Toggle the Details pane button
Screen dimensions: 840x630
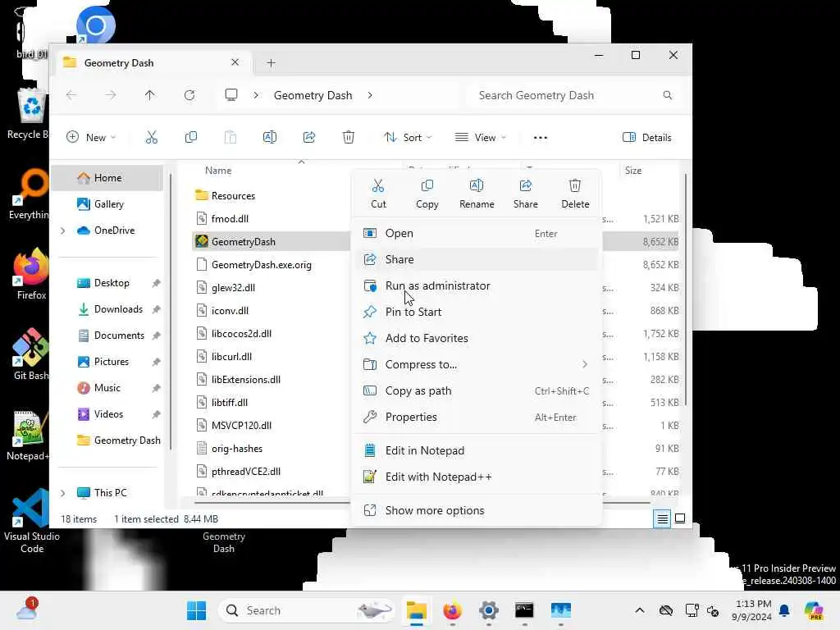click(x=647, y=138)
